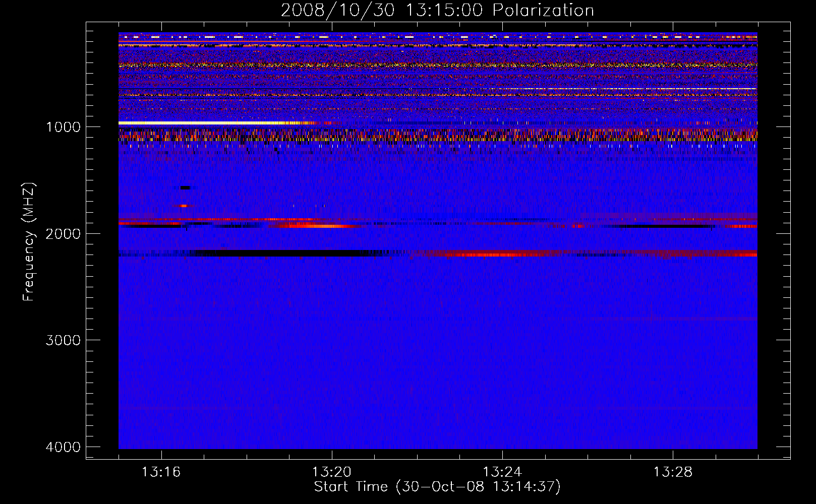This screenshot has width=816, height=504.
Task: Click the 'Start Time (30-Oct-08 13:14:37)' label
Action: pyautogui.click(x=437, y=487)
